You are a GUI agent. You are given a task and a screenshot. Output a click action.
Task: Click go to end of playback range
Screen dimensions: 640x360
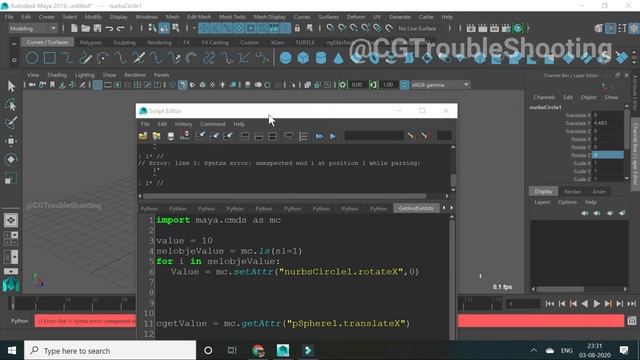632,304
